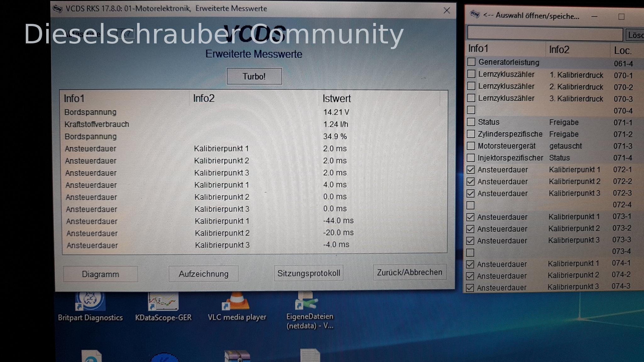This screenshot has width=644, height=362.
Task: Launch VLC media player from the desktop
Action: pos(237,306)
